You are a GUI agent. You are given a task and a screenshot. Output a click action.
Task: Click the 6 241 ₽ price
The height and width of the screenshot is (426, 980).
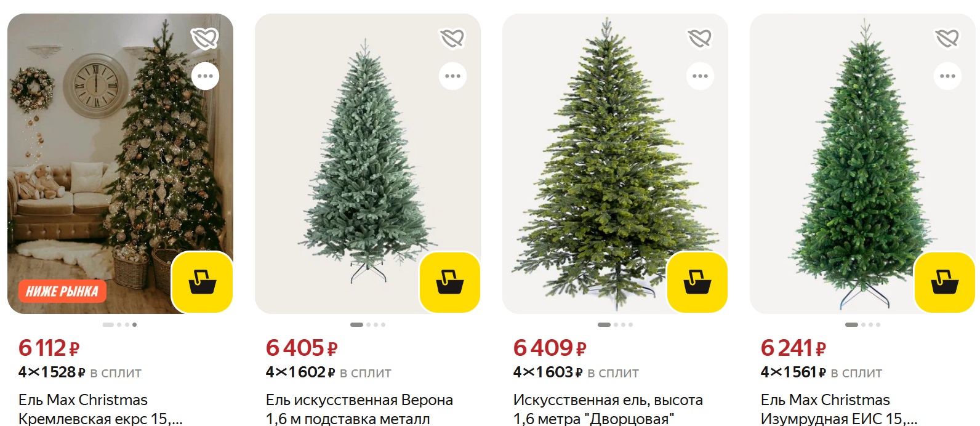[x=793, y=348]
